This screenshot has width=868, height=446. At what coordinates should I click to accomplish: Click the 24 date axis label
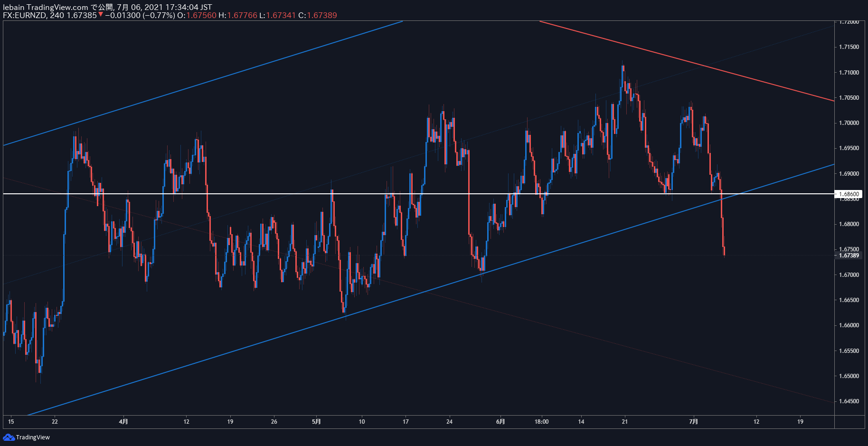pyautogui.click(x=450, y=421)
